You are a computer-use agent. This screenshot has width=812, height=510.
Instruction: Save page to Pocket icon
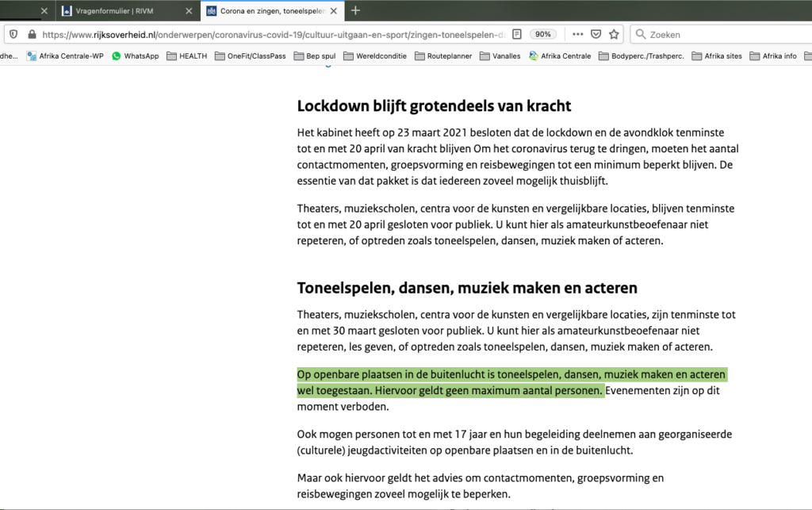pyautogui.click(x=596, y=34)
